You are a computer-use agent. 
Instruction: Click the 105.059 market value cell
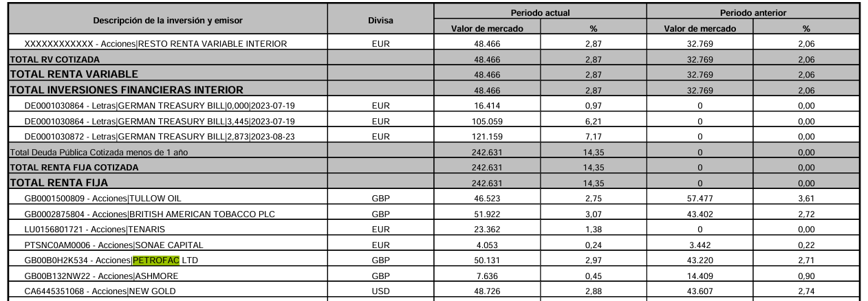(x=488, y=120)
